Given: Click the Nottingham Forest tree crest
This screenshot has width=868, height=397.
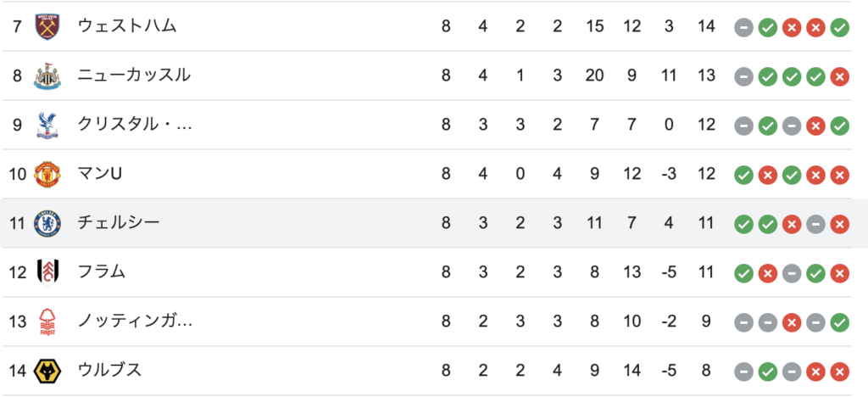Looking at the screenshot, I should (x=47, y=322).
